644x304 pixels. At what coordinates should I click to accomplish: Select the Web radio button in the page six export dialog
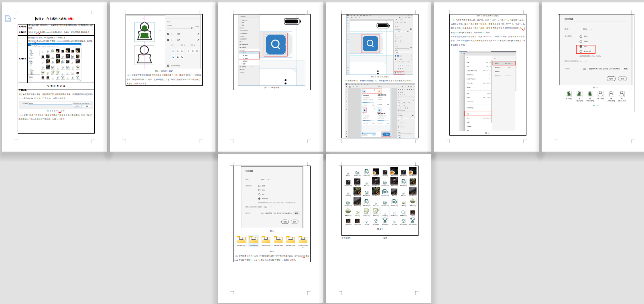pyautogui.click(x=581, y=41)
